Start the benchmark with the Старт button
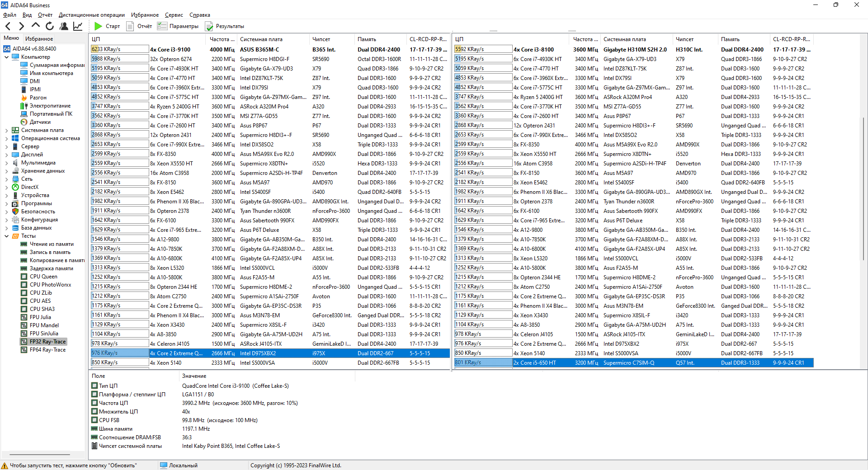This screenshot has width=868, height=470. pyautogui.click(x=107, y=26)
